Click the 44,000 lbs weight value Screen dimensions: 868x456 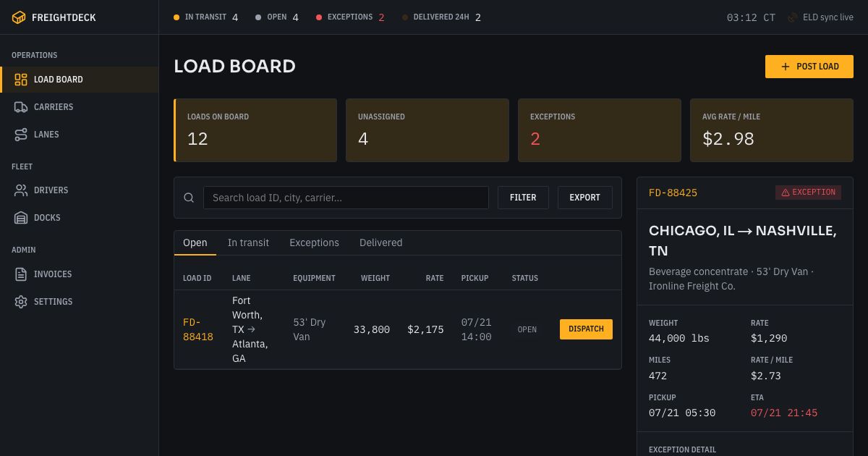(x=679, y=338)
